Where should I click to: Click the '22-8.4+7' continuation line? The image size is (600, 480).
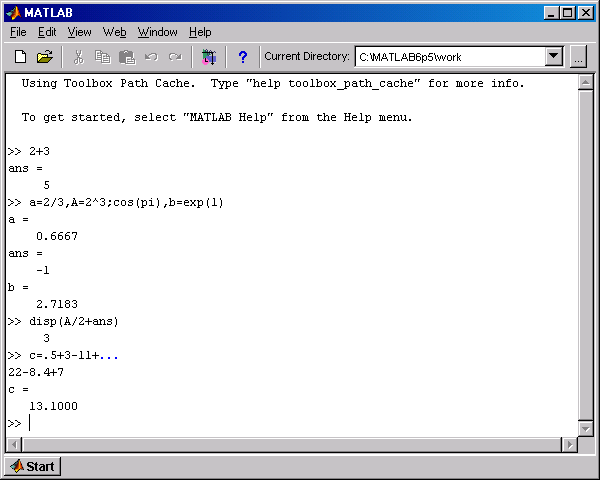tap(36, 372)
